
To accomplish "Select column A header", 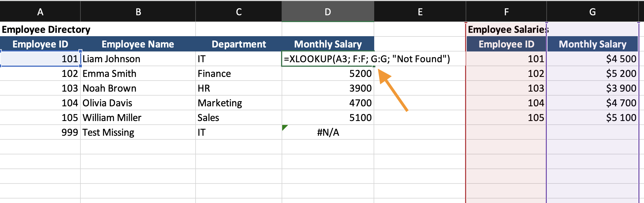I will [40, 12].
